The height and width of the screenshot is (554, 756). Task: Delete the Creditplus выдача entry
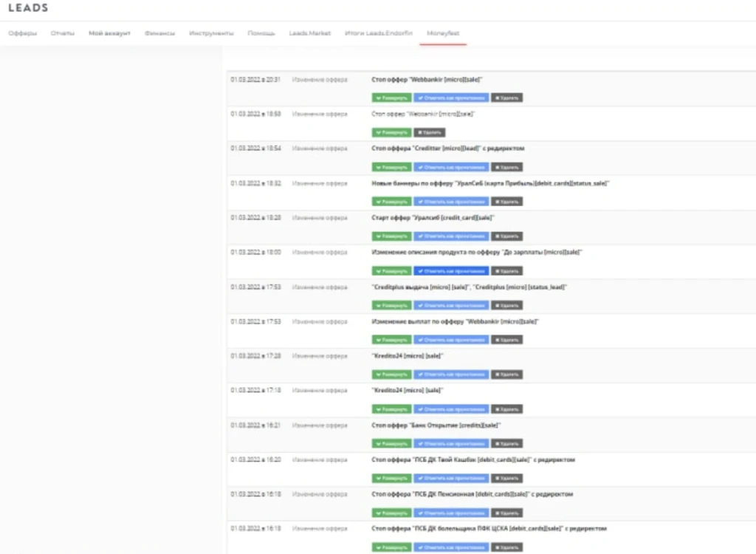(x=506, y=305)
